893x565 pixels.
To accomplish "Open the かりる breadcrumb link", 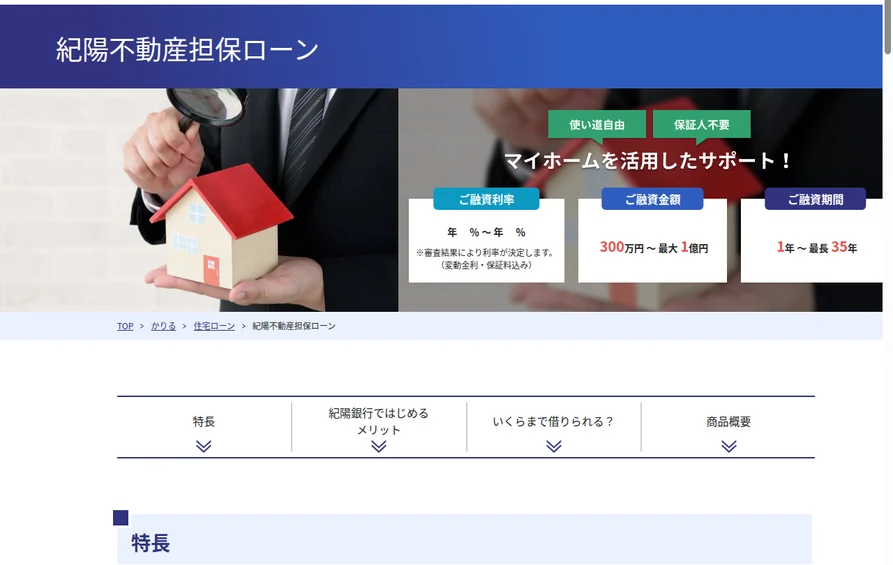I will click(x=163, y=326).
